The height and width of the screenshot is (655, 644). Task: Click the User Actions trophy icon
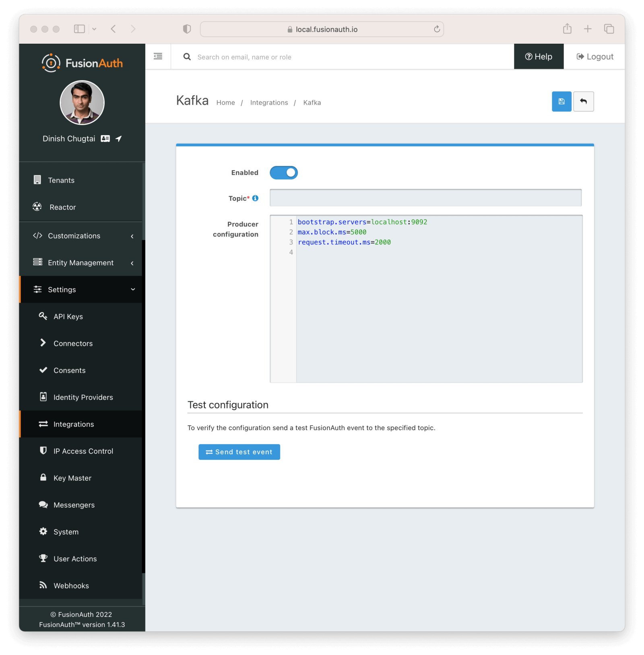43,558
